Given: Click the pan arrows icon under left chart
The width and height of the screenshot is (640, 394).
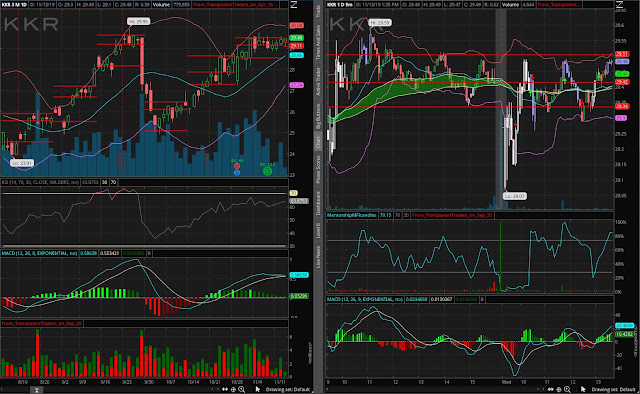Looking at the screenshot, I should coord(225,389).
